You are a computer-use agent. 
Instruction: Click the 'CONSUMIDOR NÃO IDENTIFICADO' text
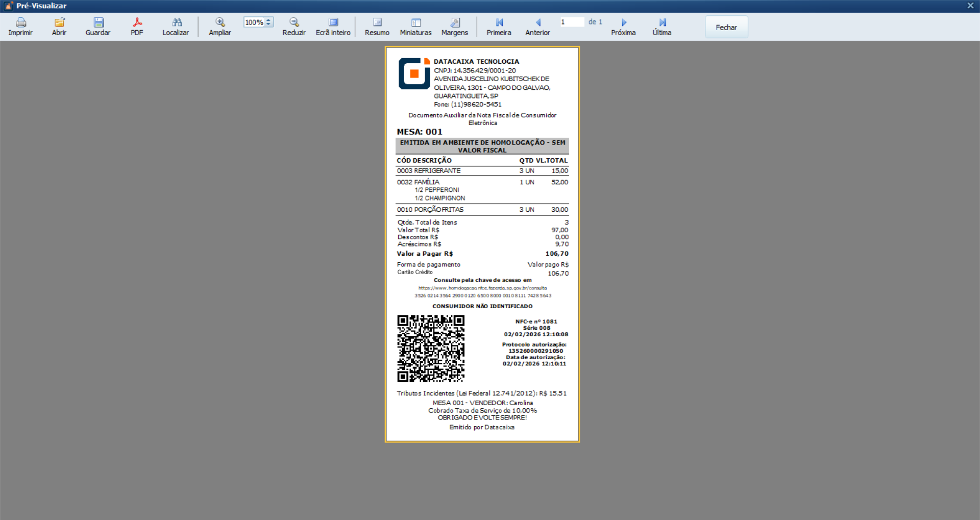pyautogui.click(x=482, y=306)
